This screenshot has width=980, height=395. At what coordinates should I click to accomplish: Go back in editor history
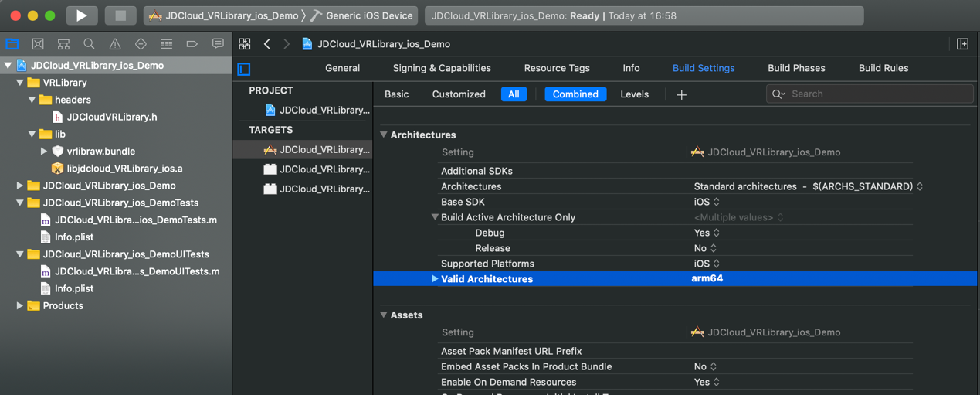267,44
